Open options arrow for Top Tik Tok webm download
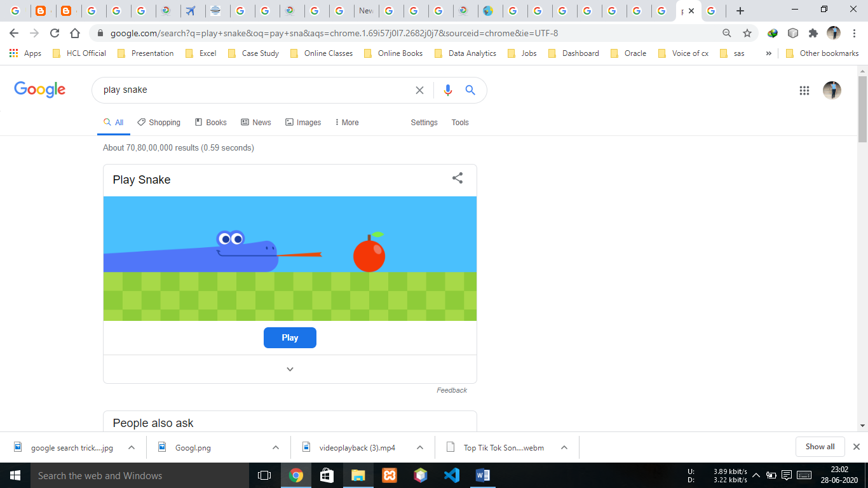 pyautogui.click(x=564, y=447)
